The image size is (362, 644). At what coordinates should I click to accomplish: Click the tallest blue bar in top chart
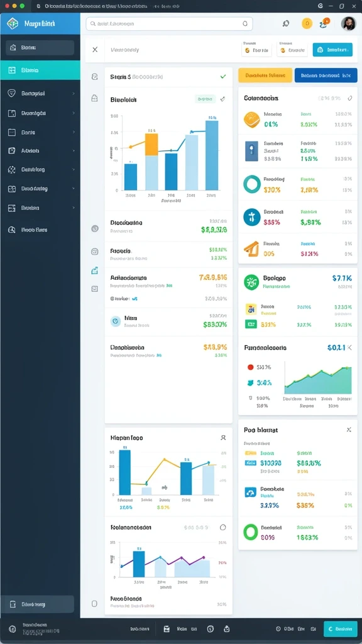(212, 155)
